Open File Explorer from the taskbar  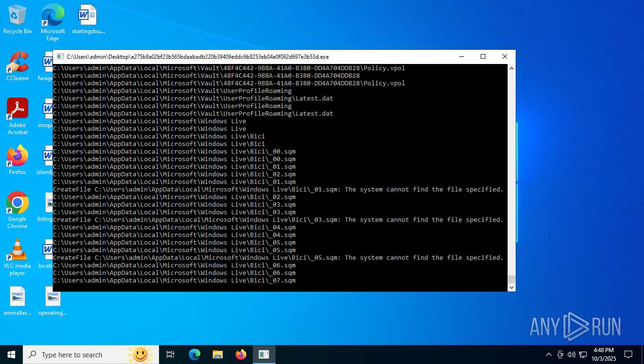218,355
